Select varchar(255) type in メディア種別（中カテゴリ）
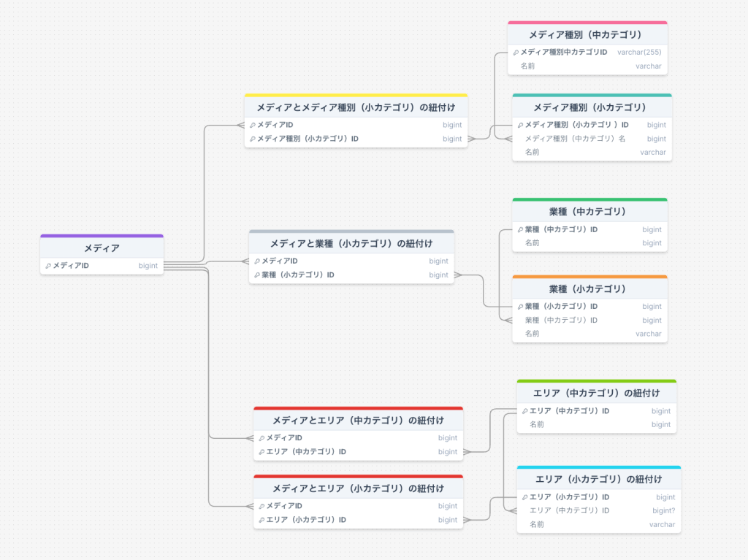The height and width of the screenshot is (560, 748). click(639, 53)
